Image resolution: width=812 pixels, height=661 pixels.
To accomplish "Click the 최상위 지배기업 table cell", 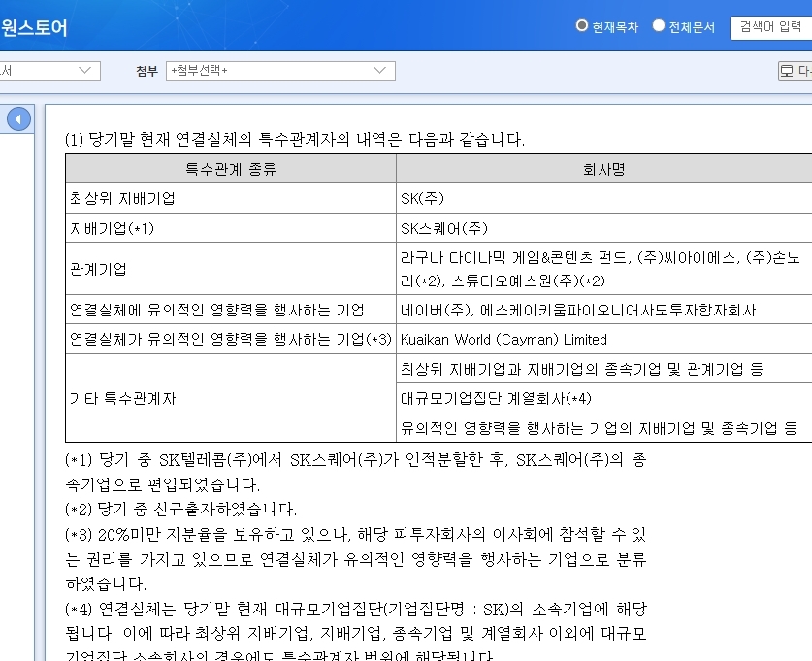I will [x=231, y=198].
